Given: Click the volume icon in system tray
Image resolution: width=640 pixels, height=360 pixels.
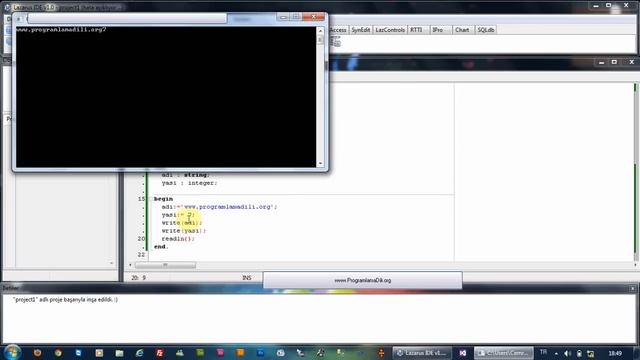Looking at the screenshot, I should 567,353.
